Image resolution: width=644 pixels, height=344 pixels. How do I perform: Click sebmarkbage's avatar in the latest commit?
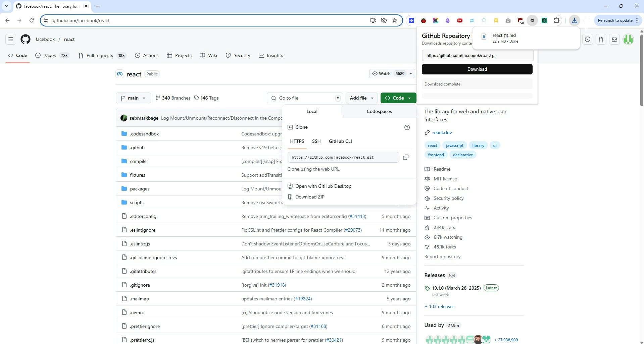click(124, 118)
